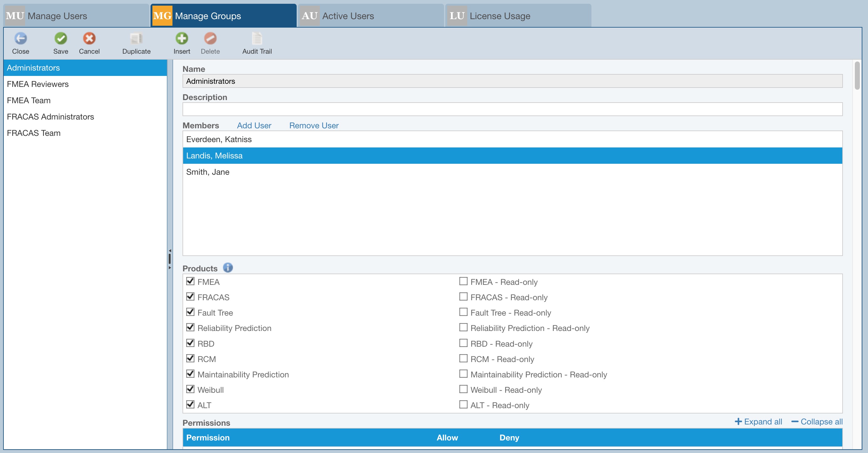This screenshot has height=453, width=868.
Task: Uncheck the Weibull product checkbox
Action: 190,389
